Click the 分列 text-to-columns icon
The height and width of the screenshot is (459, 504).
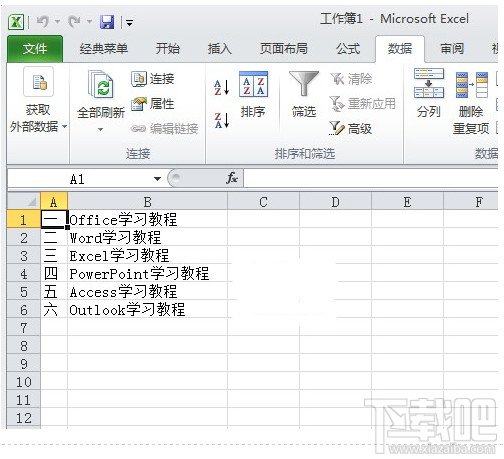pyautogui.click(x=429, y=83)
